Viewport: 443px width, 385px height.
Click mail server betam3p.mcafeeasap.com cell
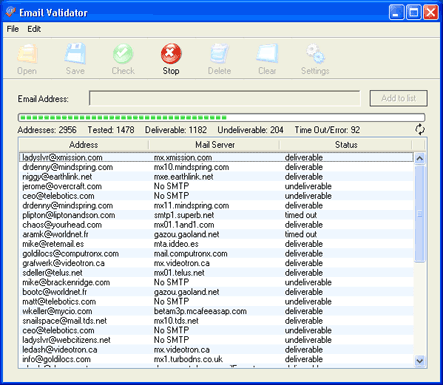click(200, 311)
